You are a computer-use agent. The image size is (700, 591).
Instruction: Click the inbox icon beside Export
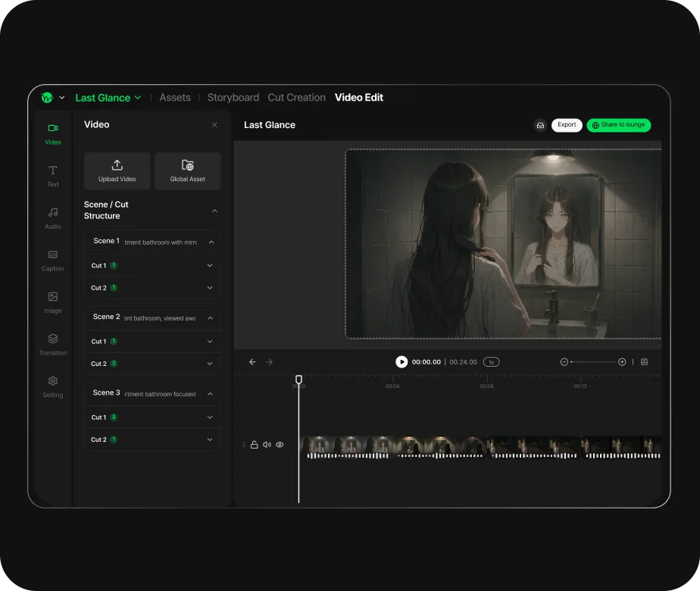pos(540,125)
